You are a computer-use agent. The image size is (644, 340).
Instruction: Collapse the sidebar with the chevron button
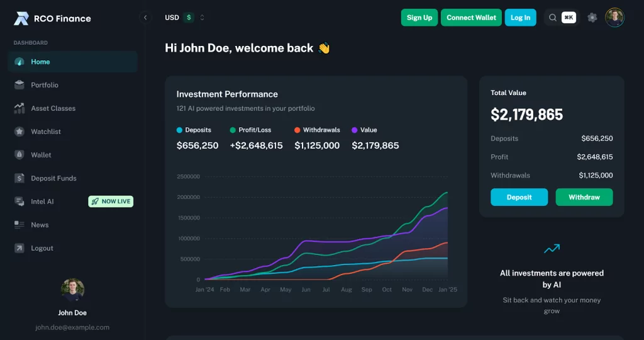click(x=145, y=18)
